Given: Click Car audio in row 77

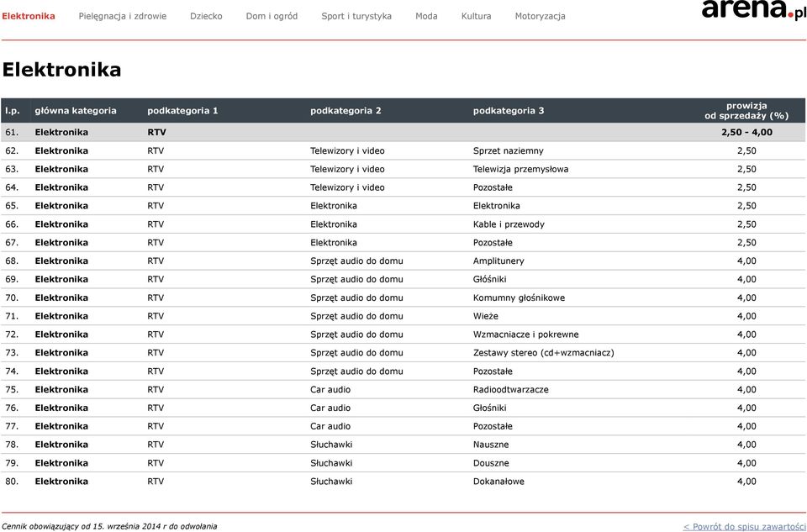Looking at the screenshot, I should (330, 426).
